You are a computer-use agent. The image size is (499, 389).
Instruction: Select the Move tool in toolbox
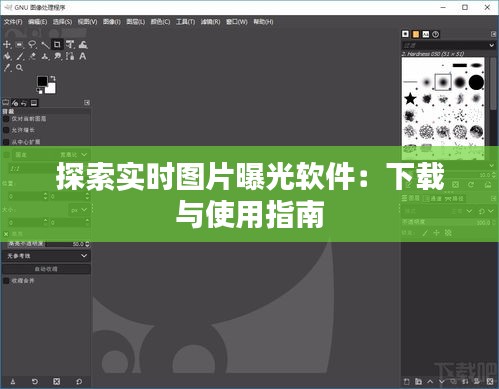(7, 45)
